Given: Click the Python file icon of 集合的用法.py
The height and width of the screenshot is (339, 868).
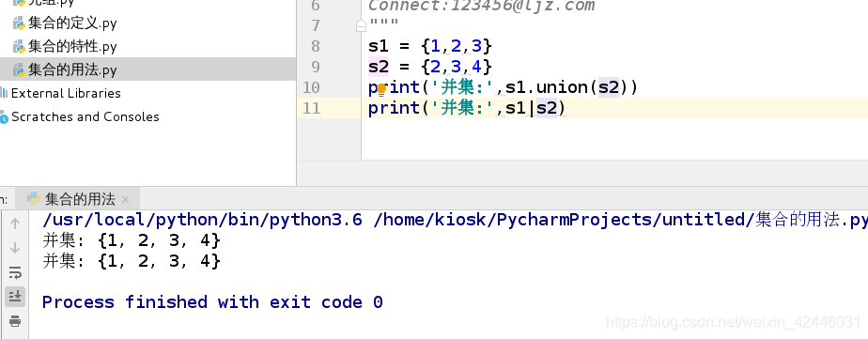Looking at the screenshot, I should point(20,70).
